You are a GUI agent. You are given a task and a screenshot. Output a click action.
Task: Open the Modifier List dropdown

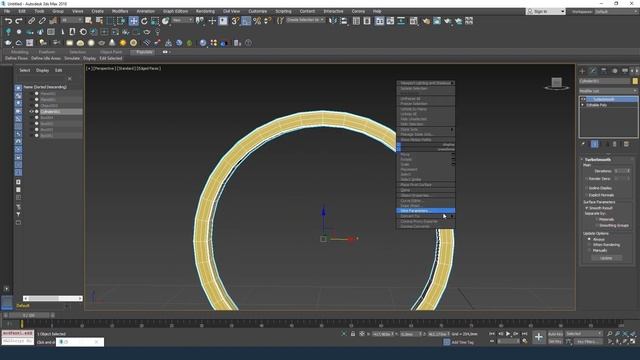(608, 91)
